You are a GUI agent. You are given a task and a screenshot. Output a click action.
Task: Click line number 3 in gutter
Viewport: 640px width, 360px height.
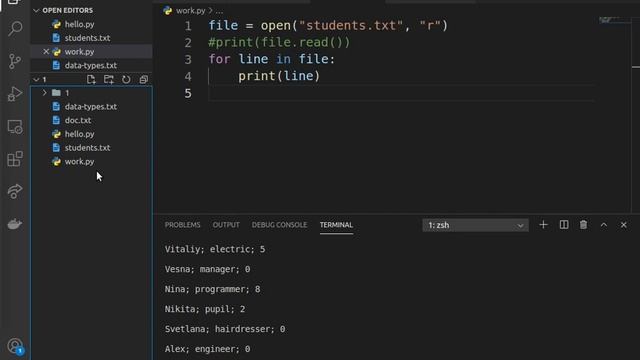coord(188,60)
